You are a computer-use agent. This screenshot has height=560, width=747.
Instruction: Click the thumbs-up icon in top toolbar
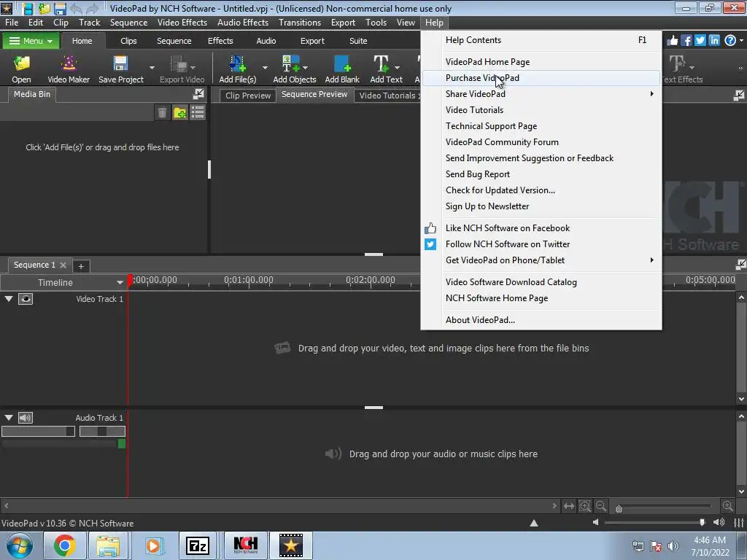(672, 41)
